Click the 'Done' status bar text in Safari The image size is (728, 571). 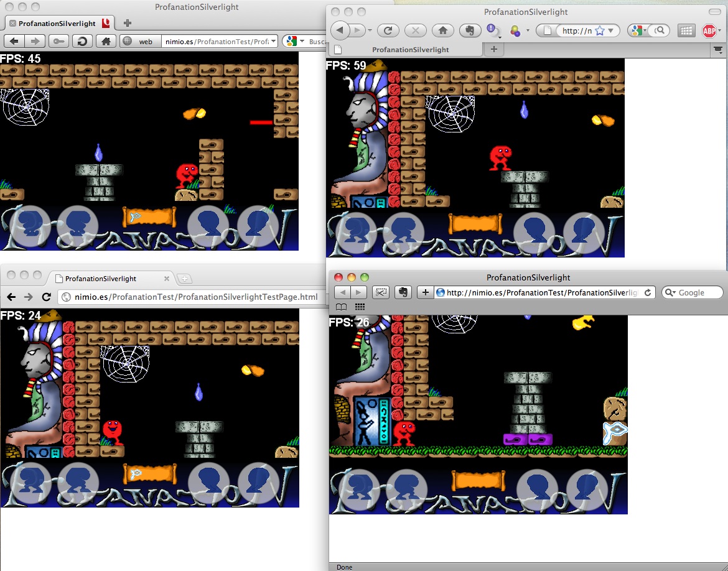pos(345,567)
